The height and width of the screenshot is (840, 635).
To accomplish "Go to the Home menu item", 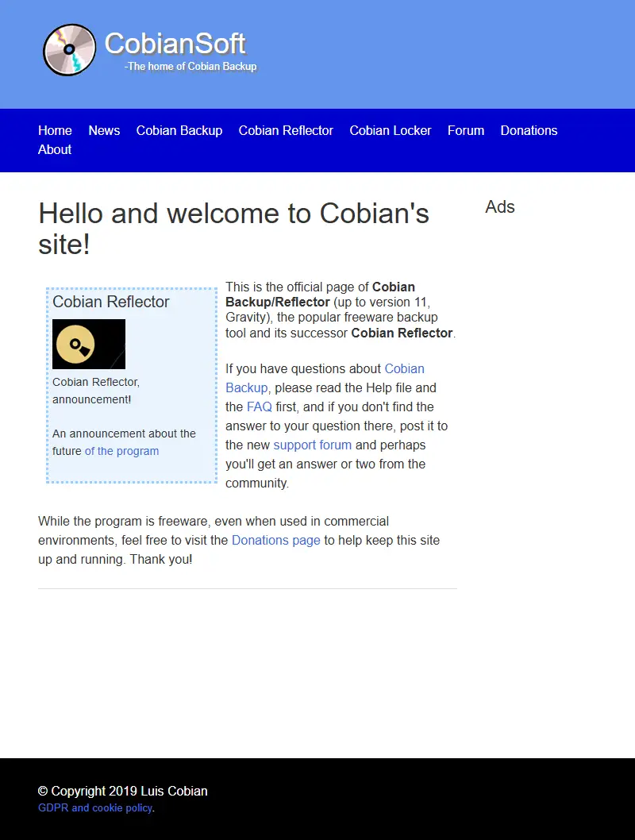I will pos(55,131).
